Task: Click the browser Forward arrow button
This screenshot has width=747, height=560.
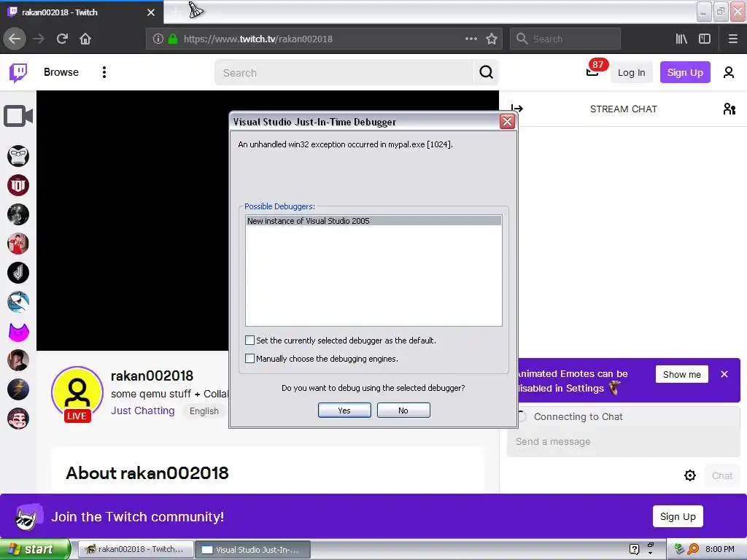Action: click(39, 39)
